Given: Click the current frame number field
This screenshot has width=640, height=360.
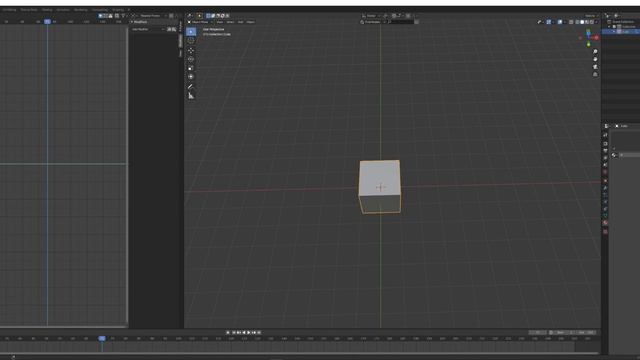Looking at the screenshot, I should pos(538,332).
